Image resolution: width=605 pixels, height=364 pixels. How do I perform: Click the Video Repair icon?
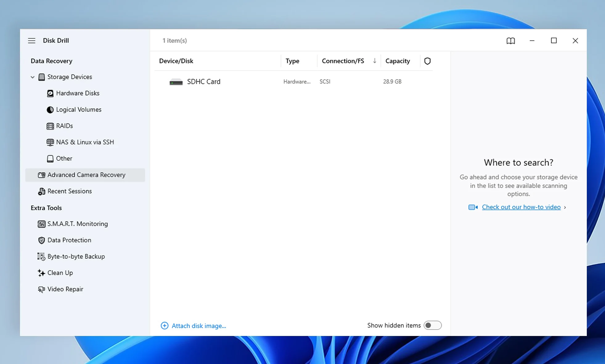click(x=41, y=289)
